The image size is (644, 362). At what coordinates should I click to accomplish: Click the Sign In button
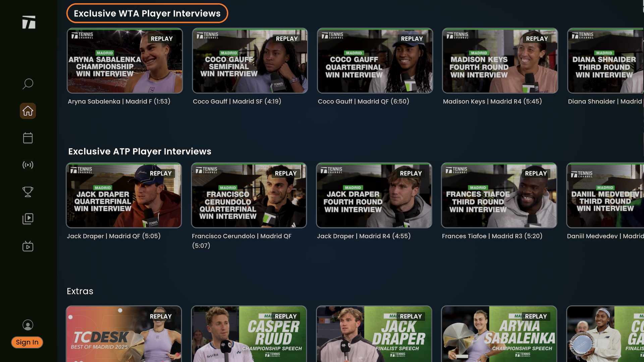click(27, 342)
